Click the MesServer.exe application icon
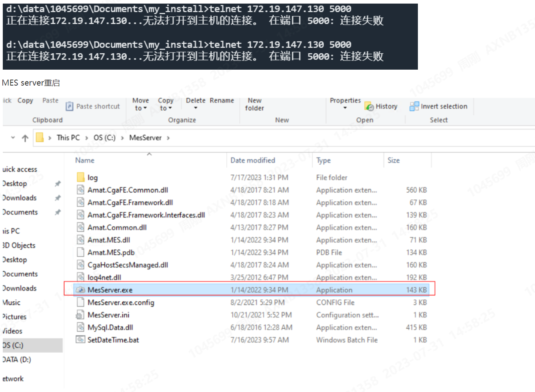Screen dimensions: 535x392 pyautogui.click(x=80, y=290)
